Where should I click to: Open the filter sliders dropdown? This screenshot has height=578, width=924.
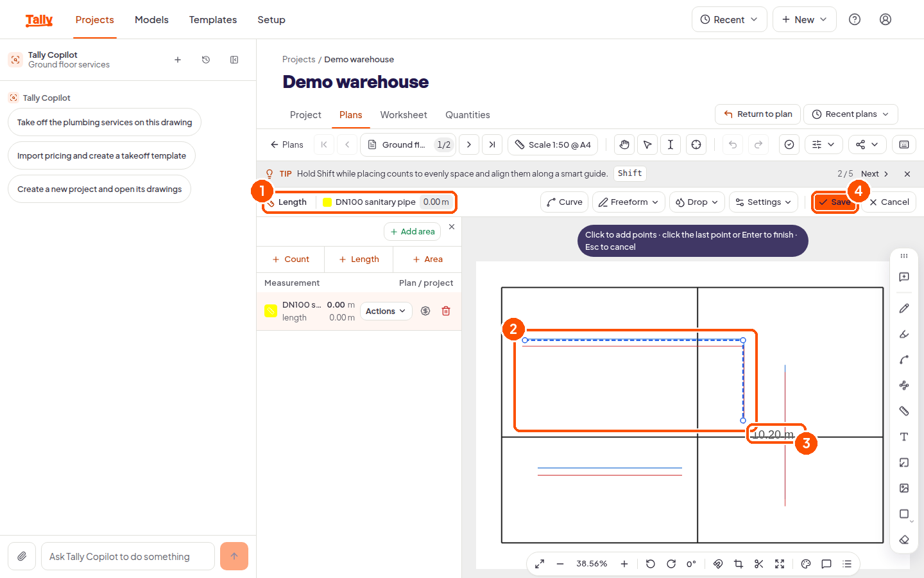click(823, 144)
